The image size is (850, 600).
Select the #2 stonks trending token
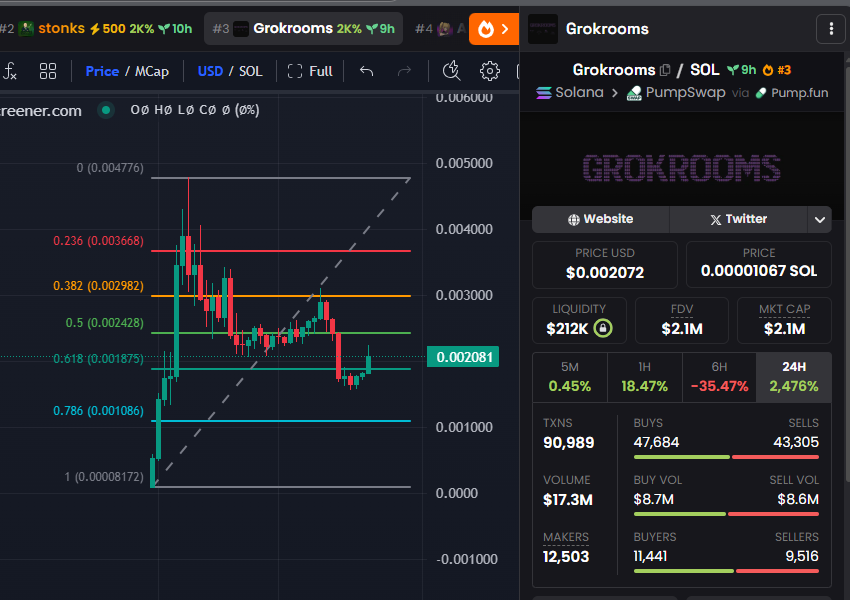click(x=98, y=29)
